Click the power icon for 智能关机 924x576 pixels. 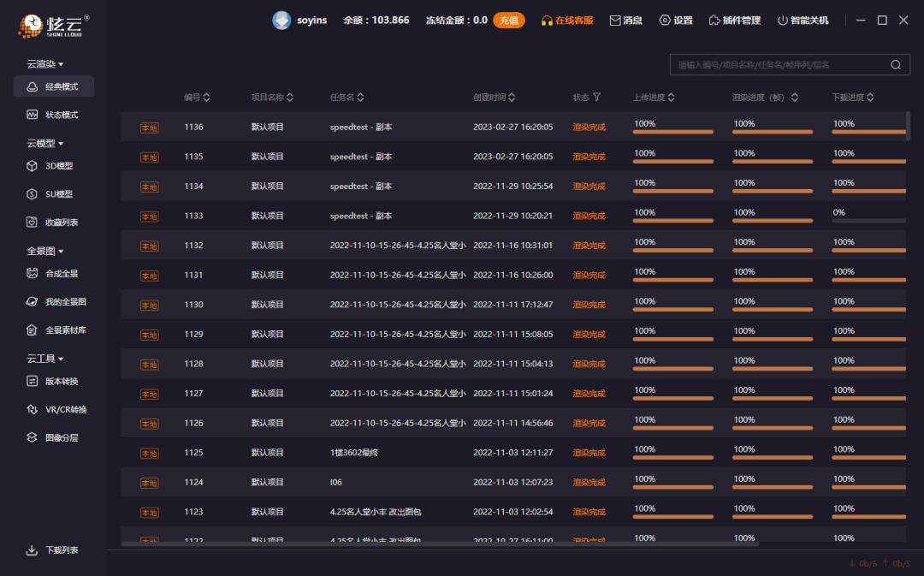[783, 21]
